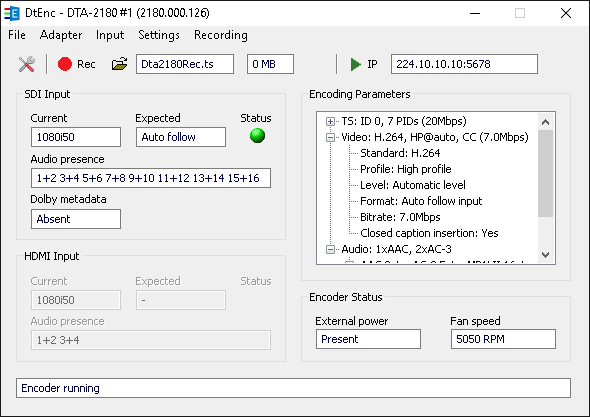
Task: Start IP streaming with green play icon
Action: tap(355, 64)
